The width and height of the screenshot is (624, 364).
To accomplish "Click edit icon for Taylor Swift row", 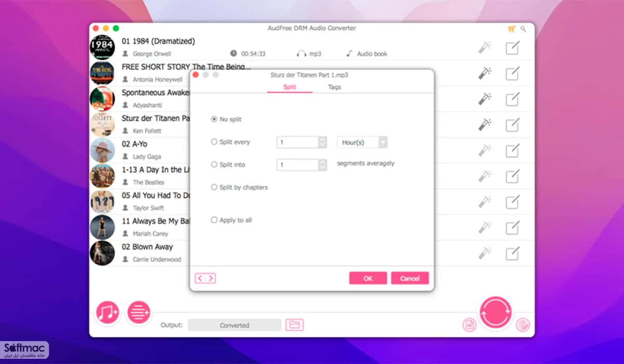I will tap(512, 202).
